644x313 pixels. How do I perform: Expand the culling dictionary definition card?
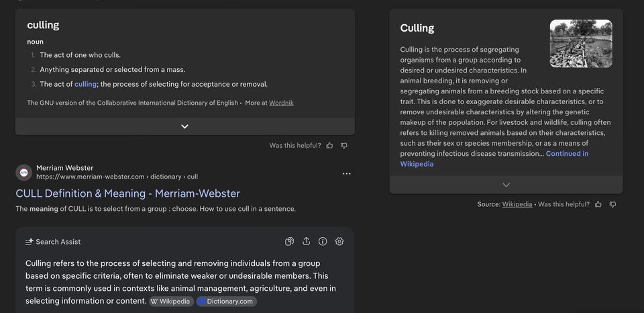[185, 126]
